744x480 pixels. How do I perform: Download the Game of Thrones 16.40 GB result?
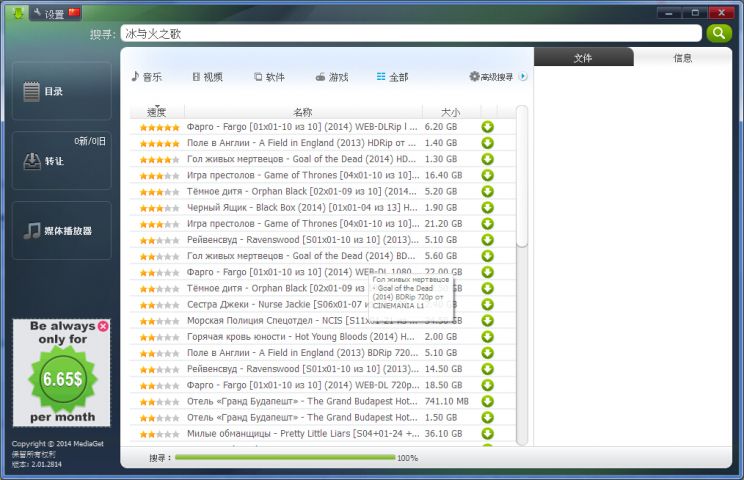[x=488, y=175]
